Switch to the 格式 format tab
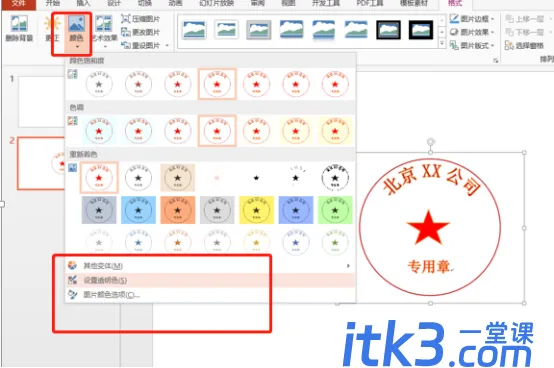Image resolution: width=554 pixels, height=368 pixels. 455,4
